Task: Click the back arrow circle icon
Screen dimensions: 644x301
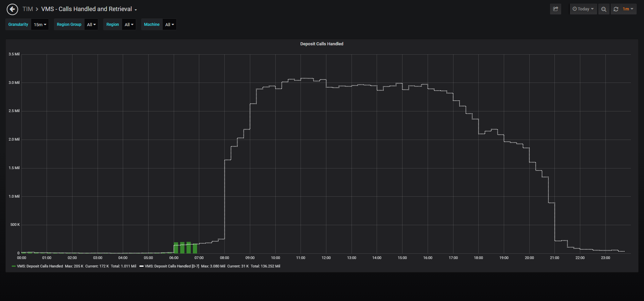Action: [x=12, y=9]
